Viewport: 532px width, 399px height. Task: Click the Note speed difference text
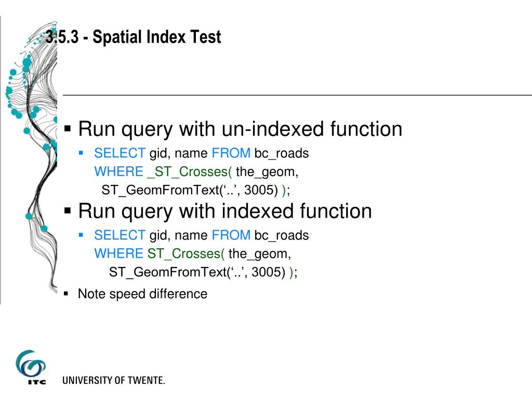point(142,294)
